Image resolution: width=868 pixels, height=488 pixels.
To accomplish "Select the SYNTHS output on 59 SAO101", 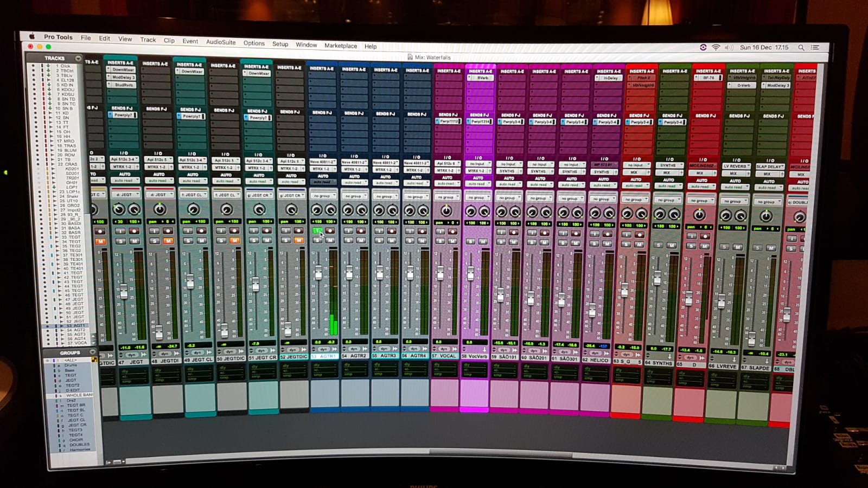I will pos(508,171).
